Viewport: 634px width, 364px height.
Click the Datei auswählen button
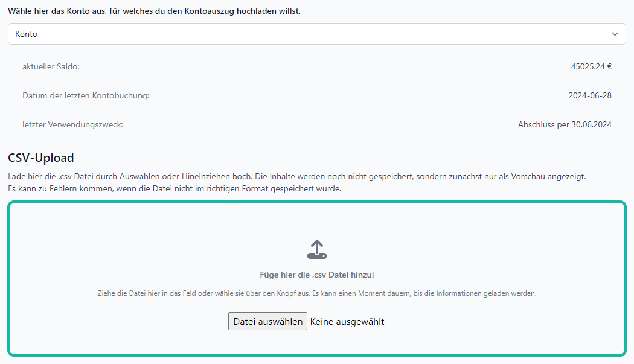click(267, 321)
